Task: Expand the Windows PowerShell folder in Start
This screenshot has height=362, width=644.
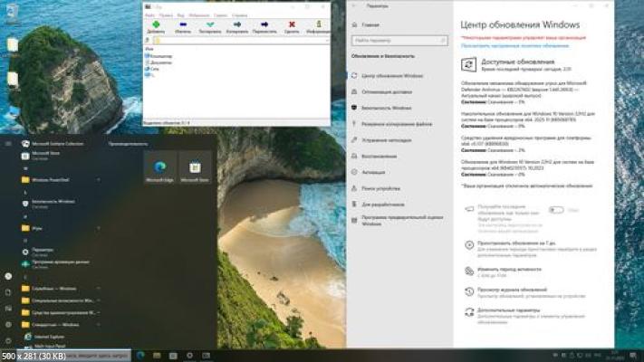Action: [54, 179]
